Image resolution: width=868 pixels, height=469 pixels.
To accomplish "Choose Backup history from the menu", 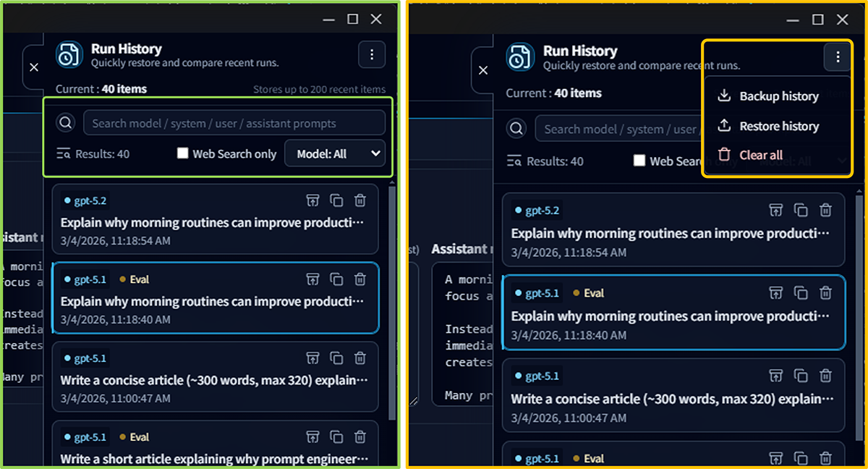I will (x=778, y=96).
